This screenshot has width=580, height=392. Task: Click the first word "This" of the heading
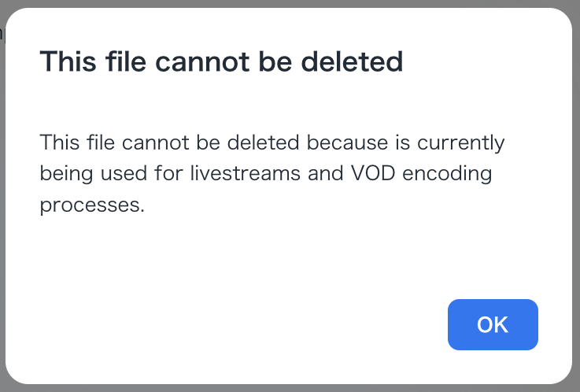coord(65,61)
